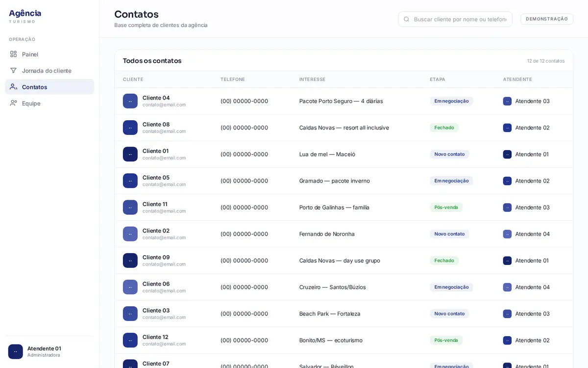Click the people icon next to Equipe

13,103
